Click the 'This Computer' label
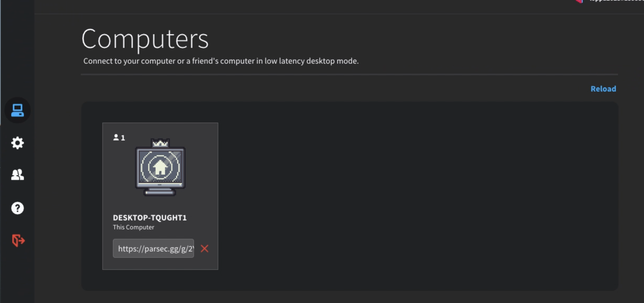Viewport: 644px width, 303px height. 133,227
